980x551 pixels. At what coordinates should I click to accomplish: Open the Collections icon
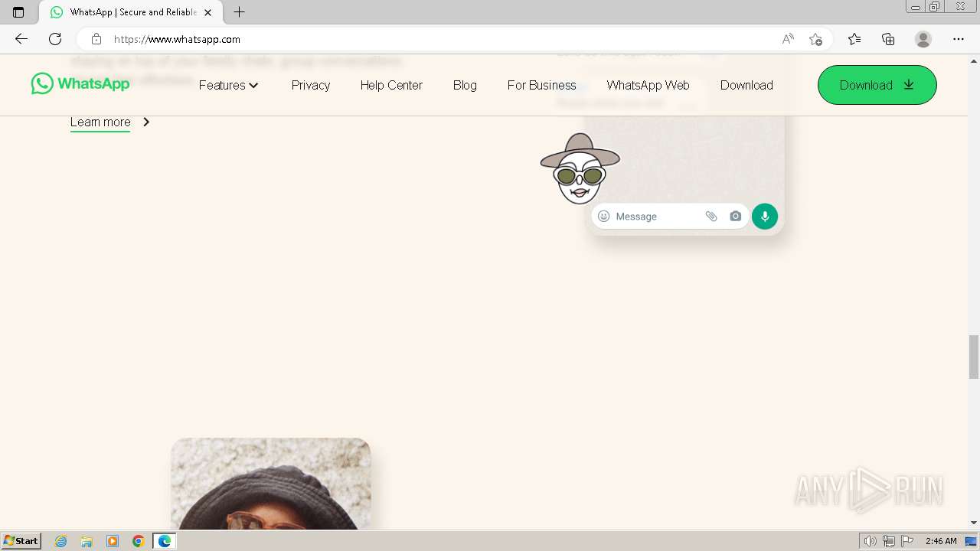coord(888,39)
